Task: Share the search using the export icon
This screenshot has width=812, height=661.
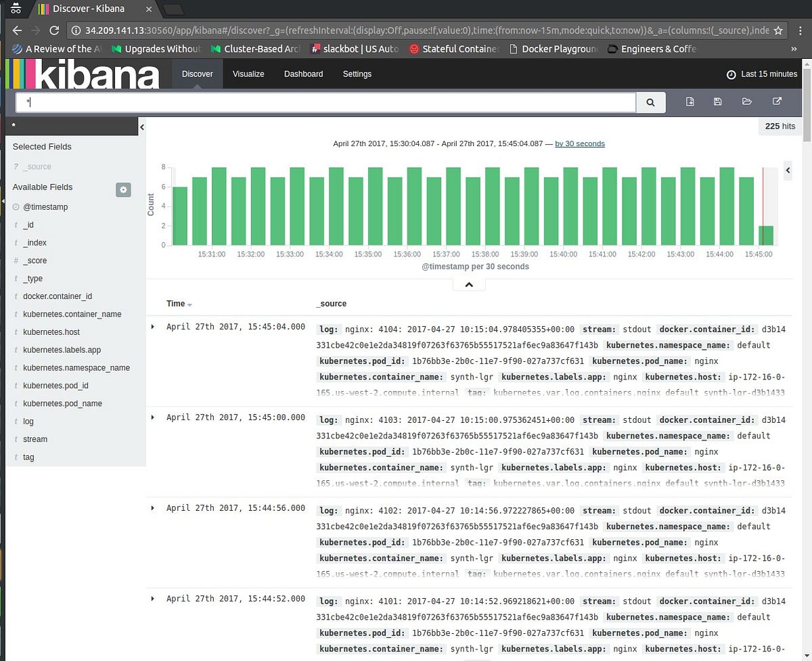Action: point(777,101)
